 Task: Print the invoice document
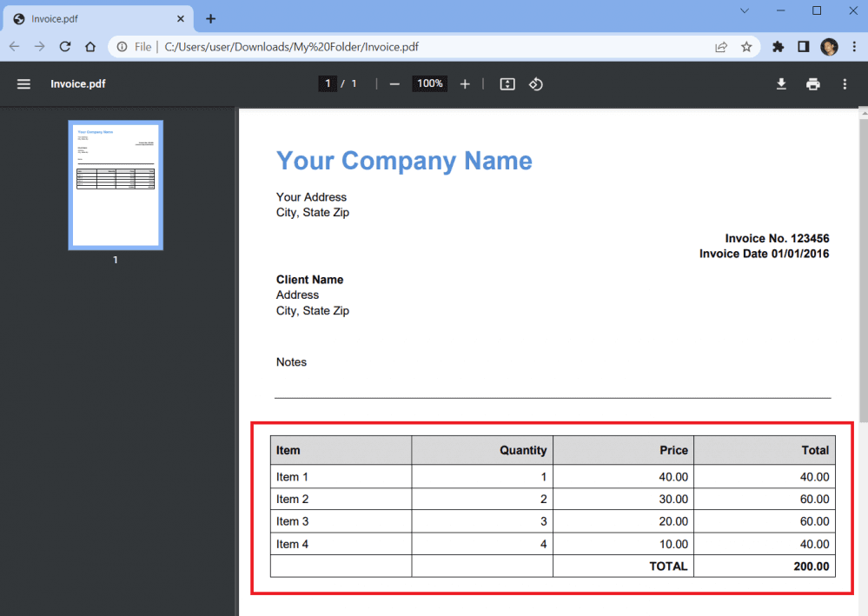(x=812, y=84)
